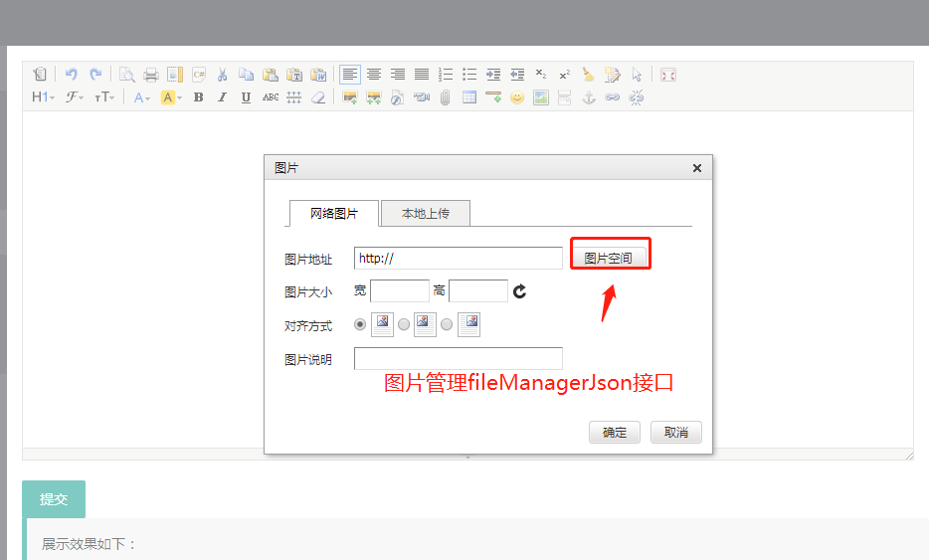Click the 图片空间 button

coord(609,258)
